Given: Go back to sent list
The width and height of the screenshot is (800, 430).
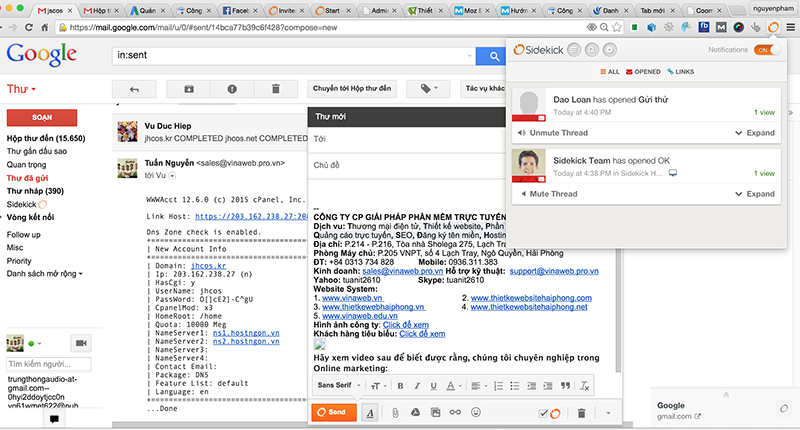Looking at the screenshot, I should pos(134,89).
